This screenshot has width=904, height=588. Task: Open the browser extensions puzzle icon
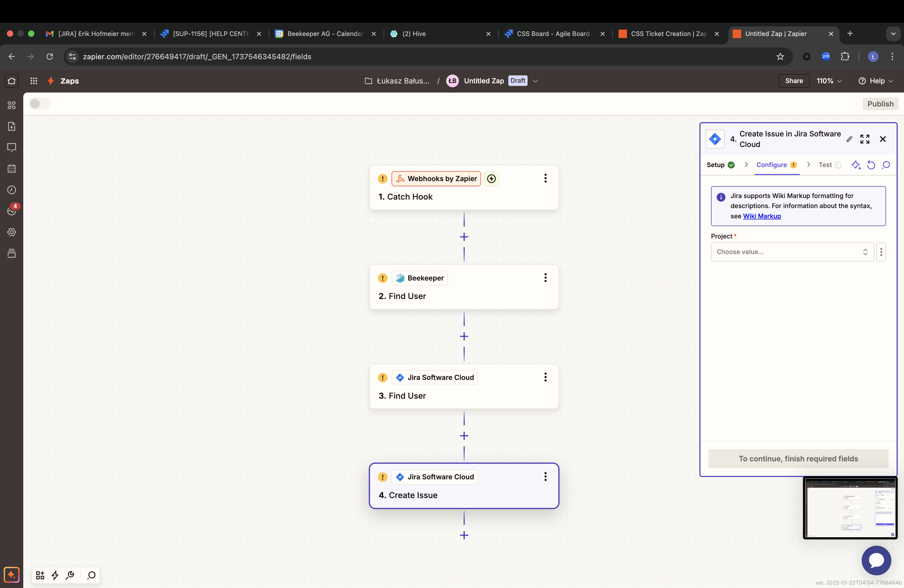click(845, 57)
